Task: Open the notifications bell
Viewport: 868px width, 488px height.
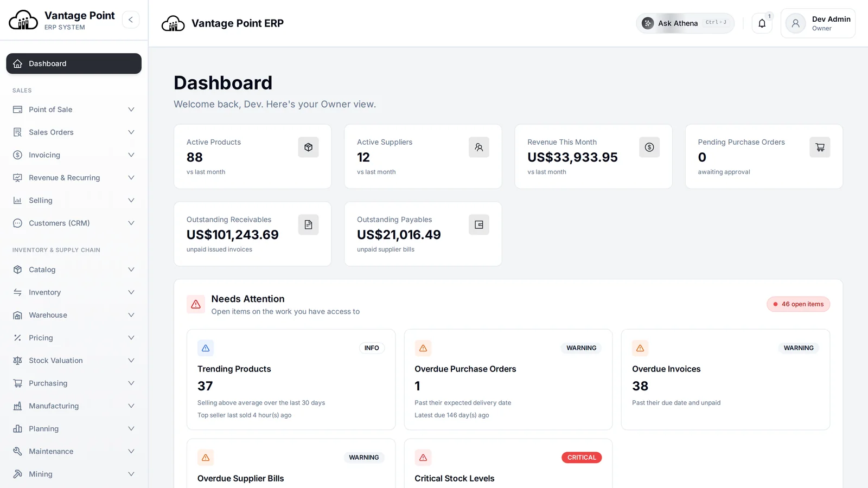Action: pos(762,23)
